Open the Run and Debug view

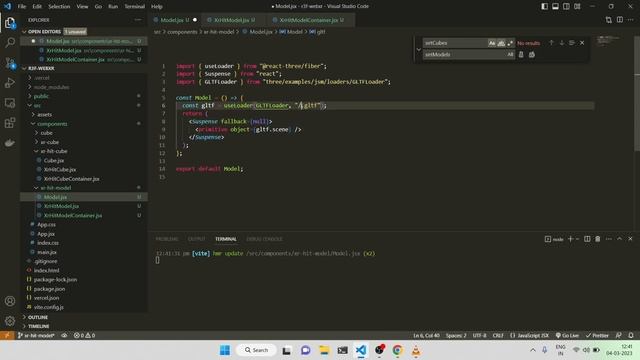(10, 82)
